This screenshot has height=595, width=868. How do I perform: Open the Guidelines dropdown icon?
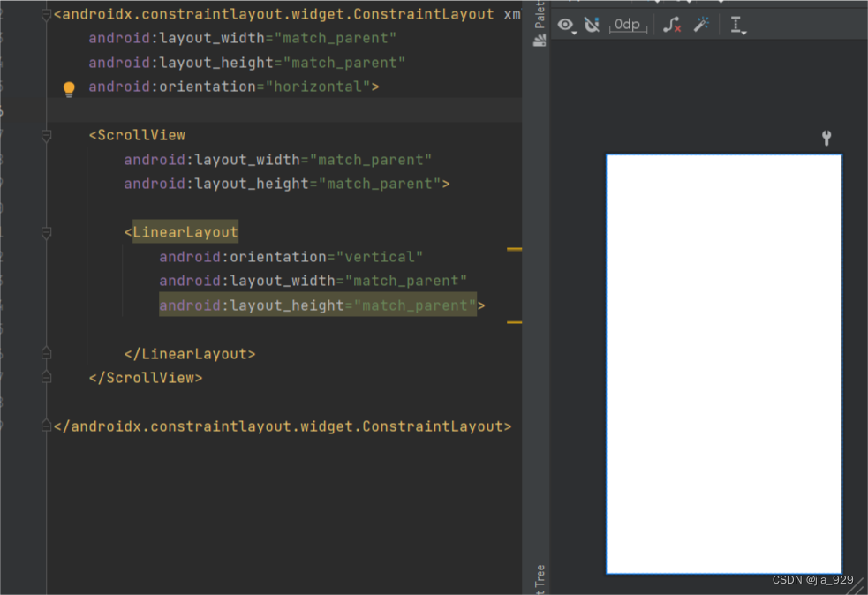point(736,26)
